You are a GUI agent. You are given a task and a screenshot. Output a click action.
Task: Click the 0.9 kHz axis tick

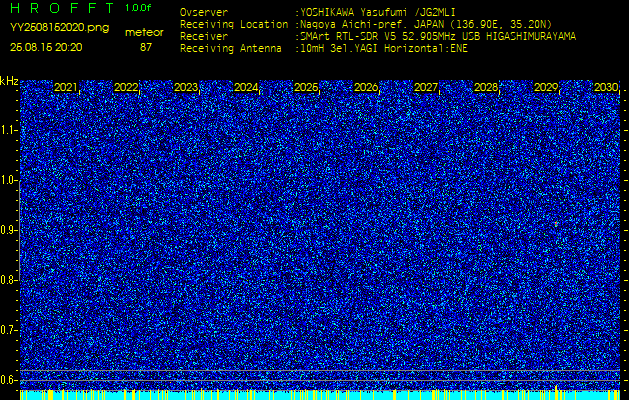pyautogui.click(x=9, y=230)
